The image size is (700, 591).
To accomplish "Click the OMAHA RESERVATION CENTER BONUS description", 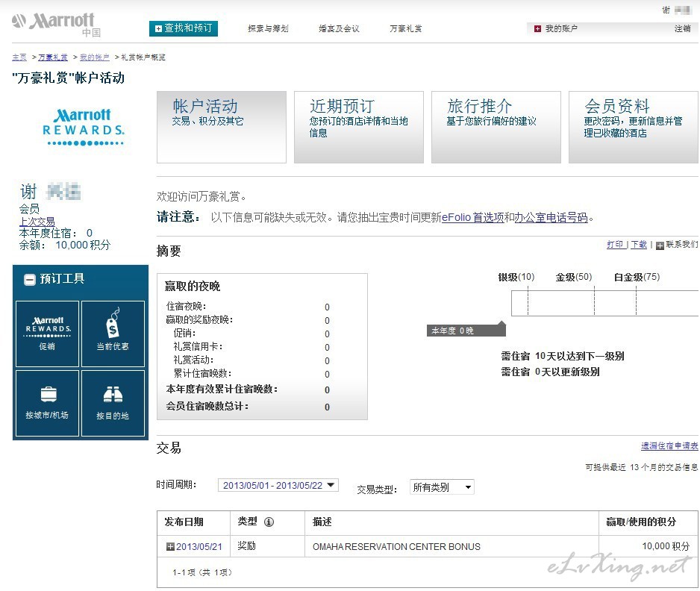I will point(396,547).
